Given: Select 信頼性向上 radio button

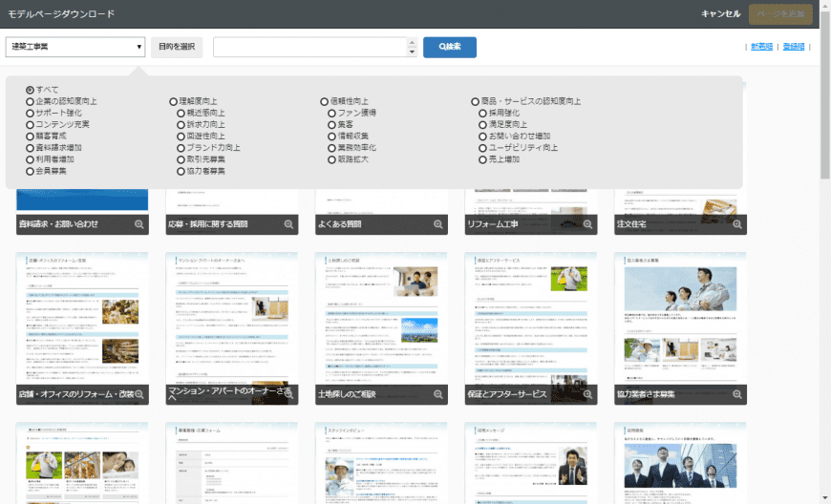Looking at the screenshot, I should coord(325,101).
